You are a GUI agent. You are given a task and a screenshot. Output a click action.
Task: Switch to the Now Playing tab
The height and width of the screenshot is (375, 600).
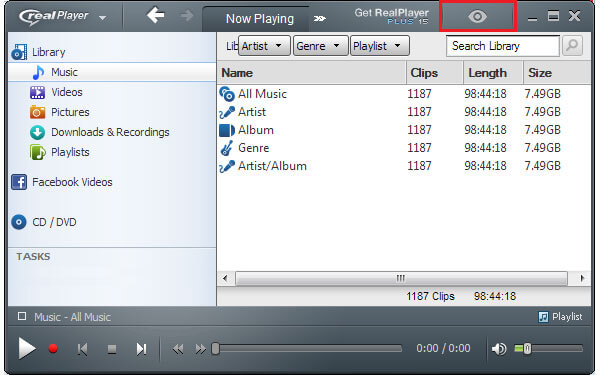coord(260,19)
